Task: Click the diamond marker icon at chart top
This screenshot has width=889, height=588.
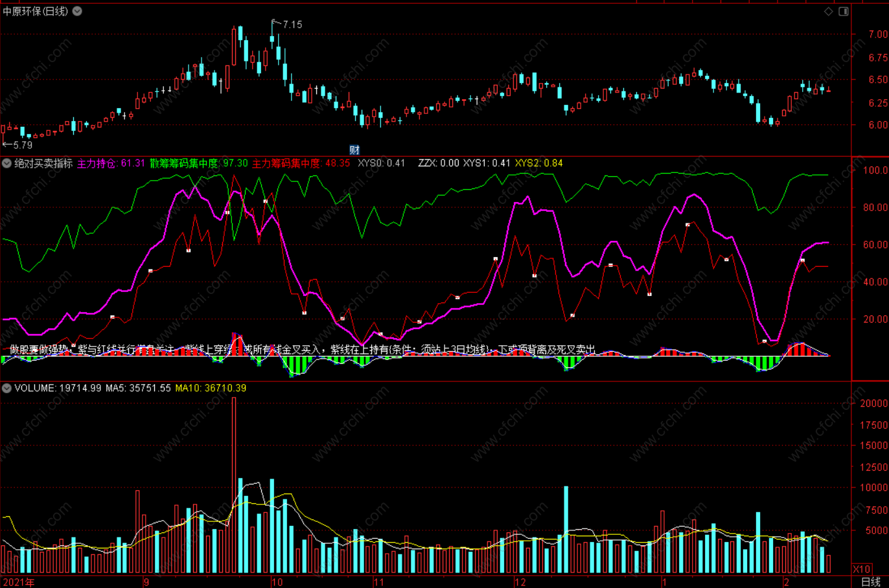Action: 828,11
